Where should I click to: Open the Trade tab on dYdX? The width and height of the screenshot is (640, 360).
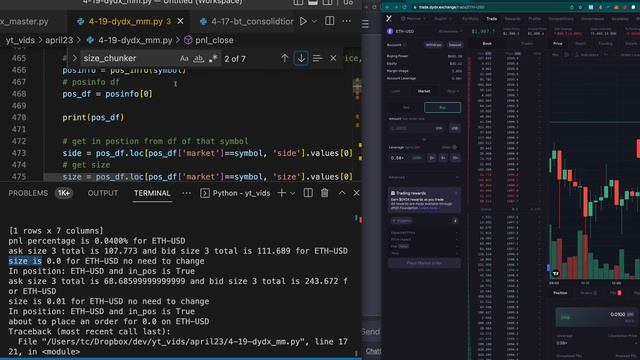(491, 19)
